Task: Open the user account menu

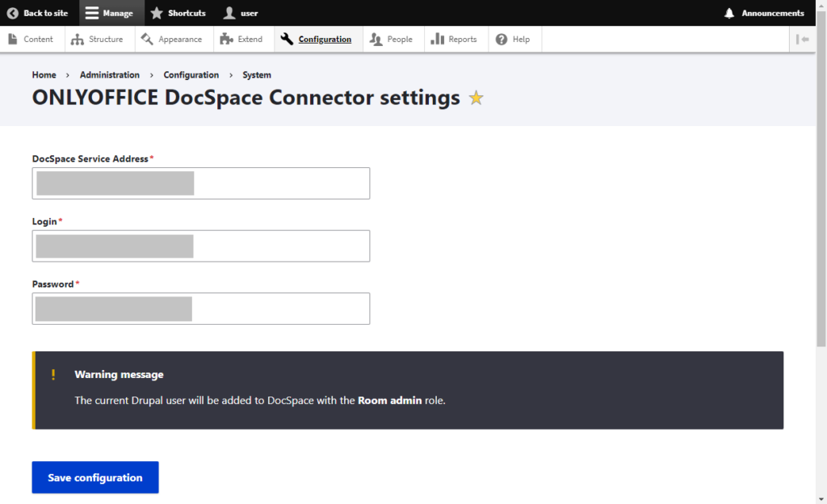Action: 239,13
